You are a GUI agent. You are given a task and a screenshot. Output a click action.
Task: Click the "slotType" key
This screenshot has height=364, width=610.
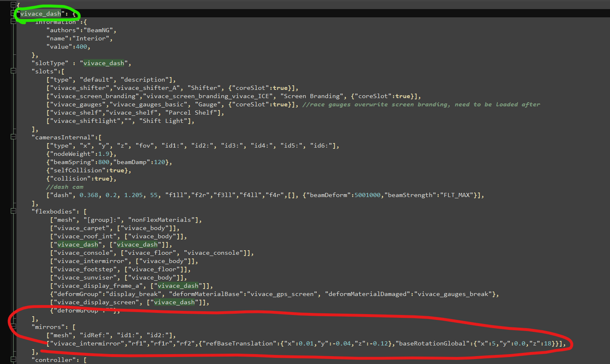[50, 63]
